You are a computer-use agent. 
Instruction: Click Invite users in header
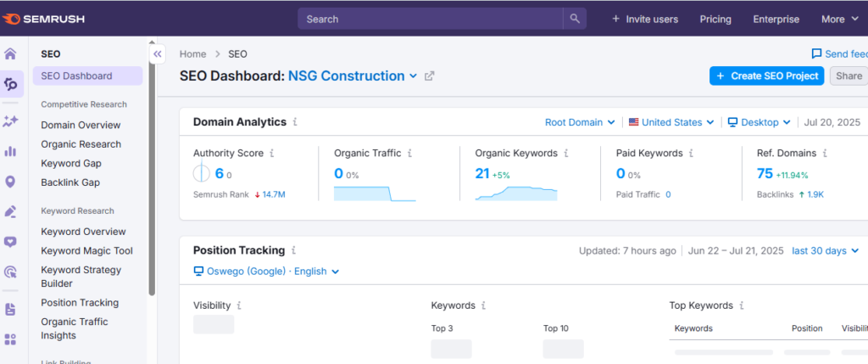click(x=645, y=19)
